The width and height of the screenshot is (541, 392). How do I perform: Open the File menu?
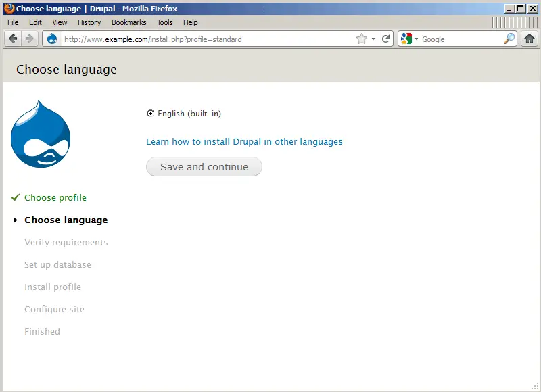[13, 22]
